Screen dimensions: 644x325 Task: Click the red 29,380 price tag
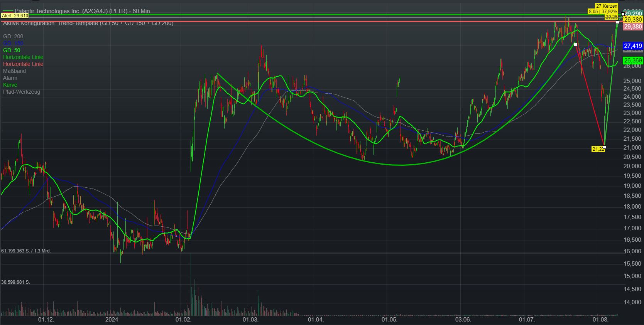(633, 27)
